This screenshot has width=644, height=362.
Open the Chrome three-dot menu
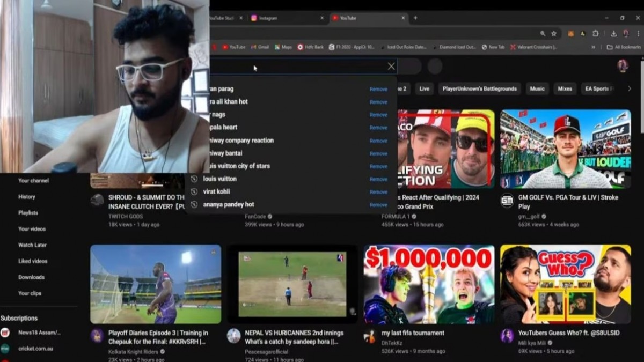pos(638,33)
